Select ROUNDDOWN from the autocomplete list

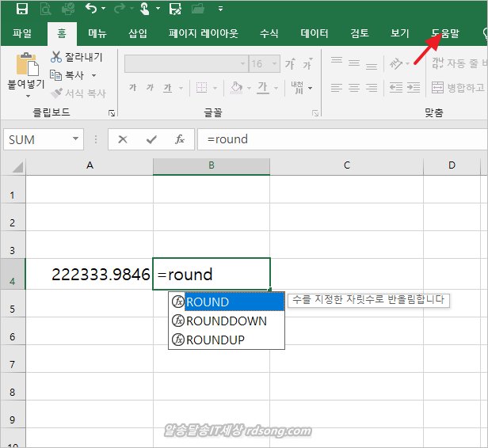coord(226,321)
